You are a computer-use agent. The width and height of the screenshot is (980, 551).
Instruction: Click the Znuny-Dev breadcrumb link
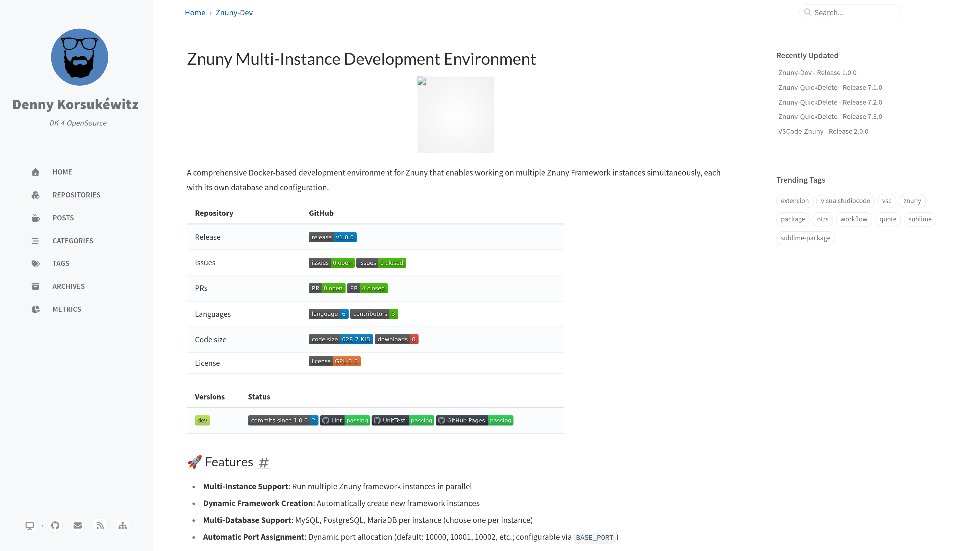click(x=234, y=12)
